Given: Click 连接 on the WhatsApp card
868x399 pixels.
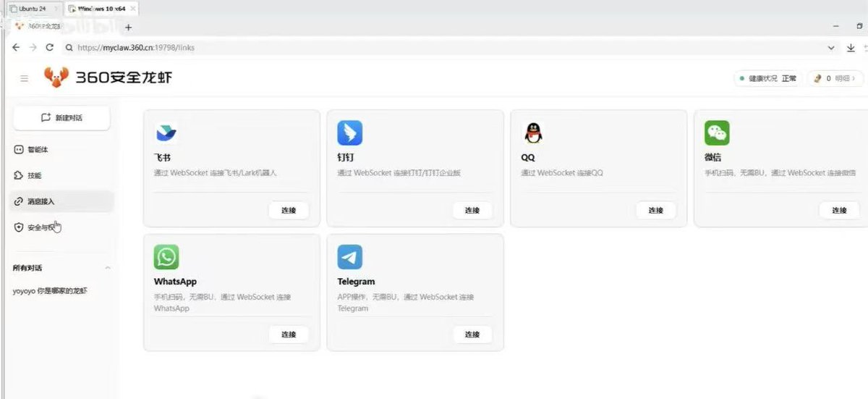Looking at the screenshot, I should pos(289,334).
